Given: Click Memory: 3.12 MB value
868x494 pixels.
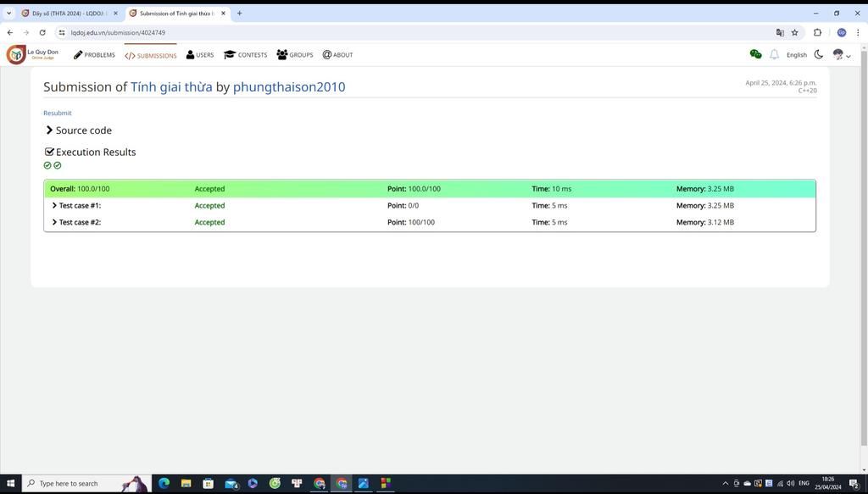Looking at the screenshot, I should pos(704,222).
